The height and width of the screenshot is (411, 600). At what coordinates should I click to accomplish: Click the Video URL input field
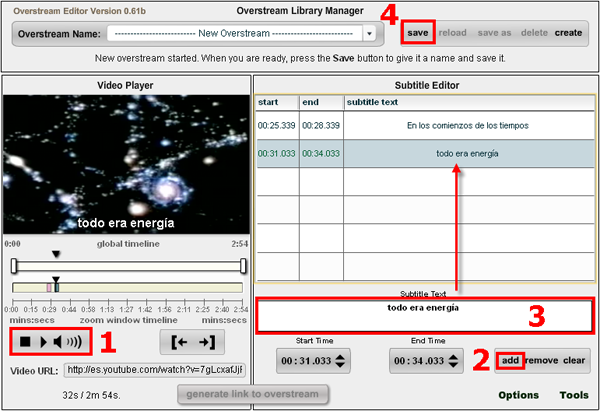(155, 370)
